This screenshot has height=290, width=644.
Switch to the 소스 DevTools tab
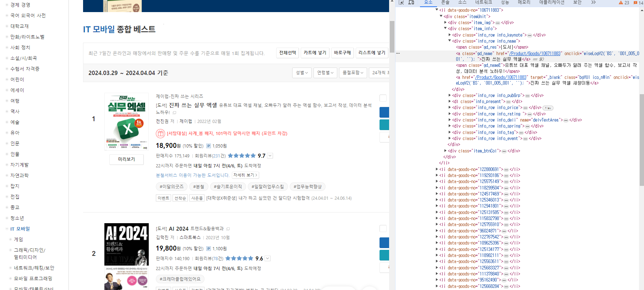462,2
